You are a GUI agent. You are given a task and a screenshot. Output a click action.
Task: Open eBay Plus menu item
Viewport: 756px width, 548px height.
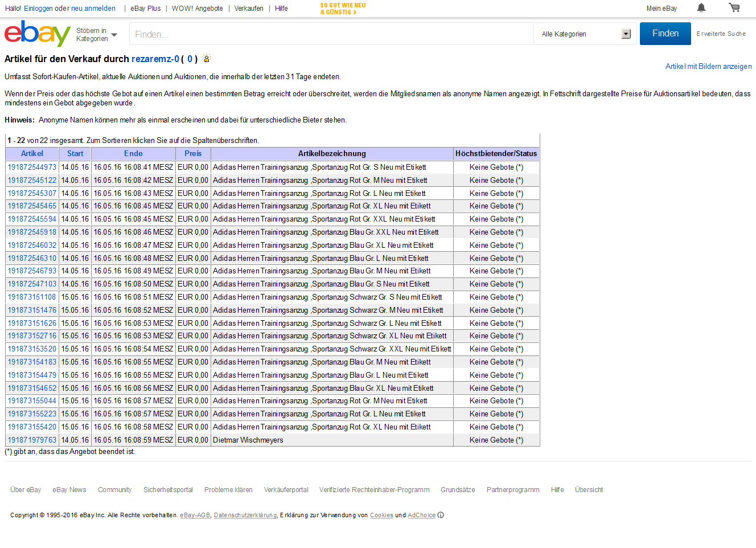pos(146,9)
